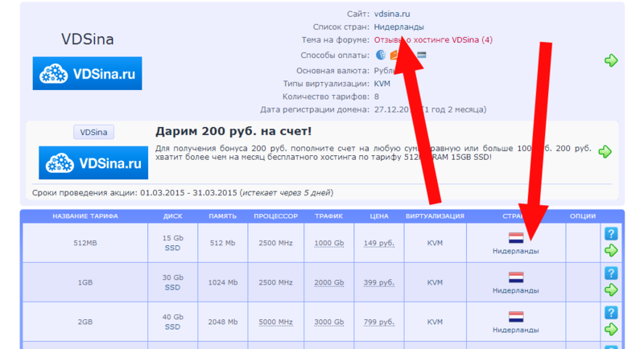This screenshot has height=349, width=644.
Task: Click Netherlands flag in 2GB row
Action: point(516,317)
